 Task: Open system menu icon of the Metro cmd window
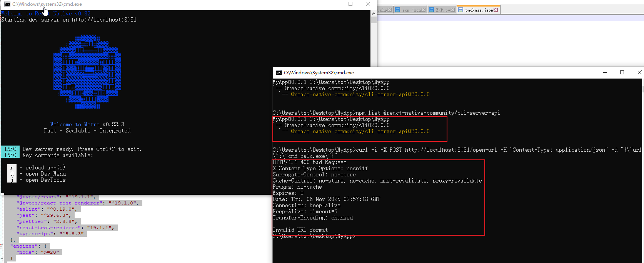coord(7,4)
